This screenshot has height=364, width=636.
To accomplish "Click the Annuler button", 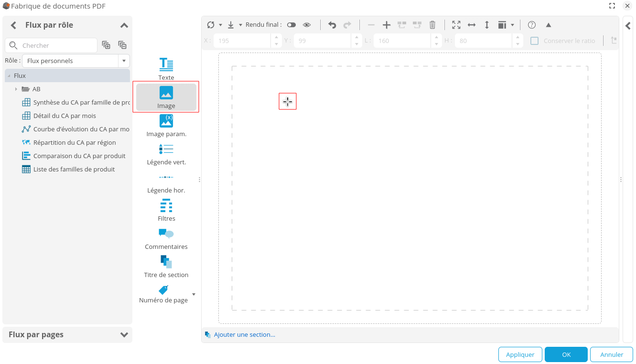I will coord(612,354).
